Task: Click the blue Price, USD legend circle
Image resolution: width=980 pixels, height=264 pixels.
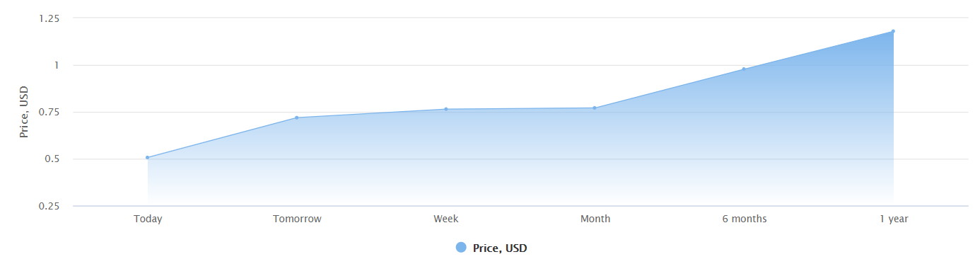Action: pos(461,247)
